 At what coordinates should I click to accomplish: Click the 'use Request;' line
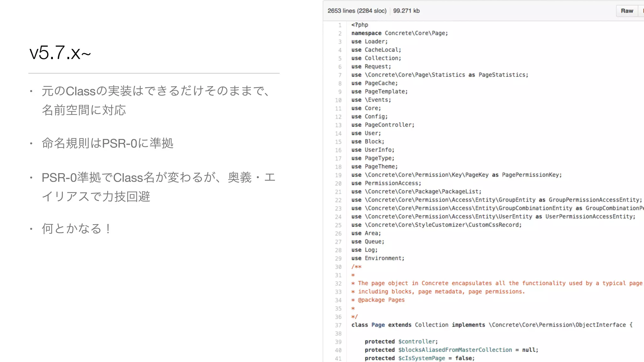click(371, 66)
